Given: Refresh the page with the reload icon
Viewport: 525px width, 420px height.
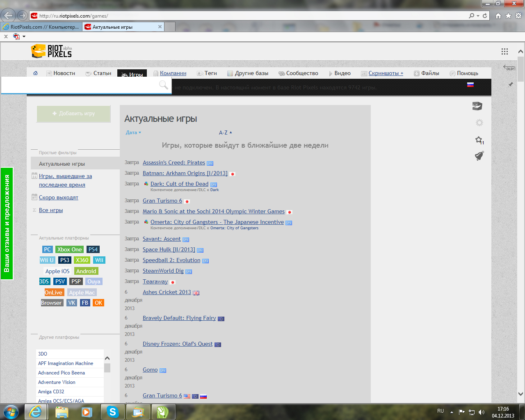Looking at the screenshot, I should pos(485,16).
